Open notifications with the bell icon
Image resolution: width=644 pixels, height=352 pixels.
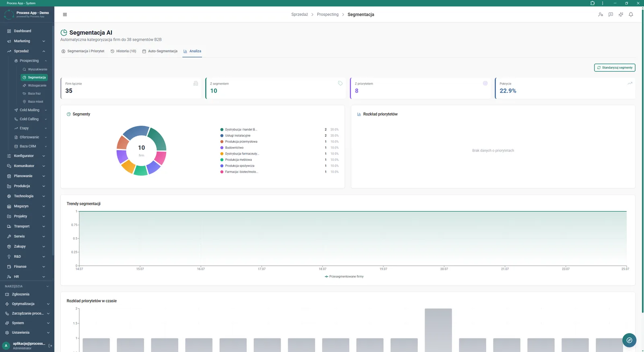631,14
